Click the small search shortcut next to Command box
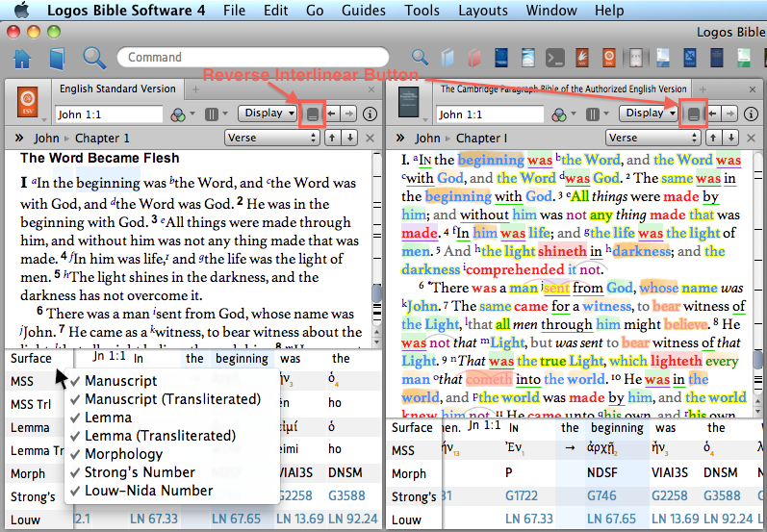767x532 pixels. coord(420,57)
